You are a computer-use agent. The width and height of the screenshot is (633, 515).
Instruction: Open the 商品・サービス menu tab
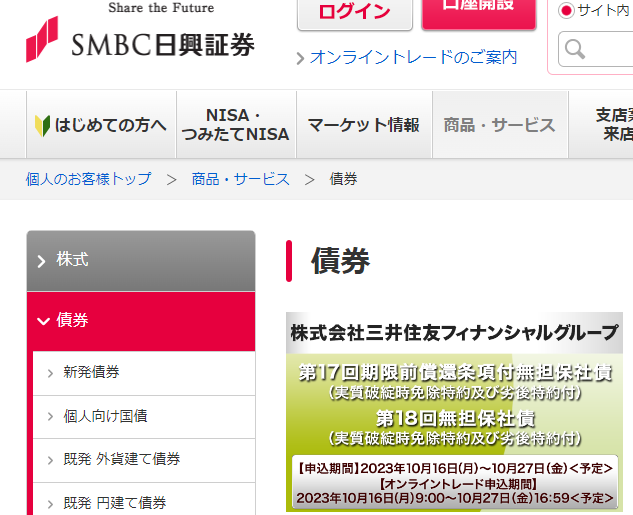click(x=500, y=125)
